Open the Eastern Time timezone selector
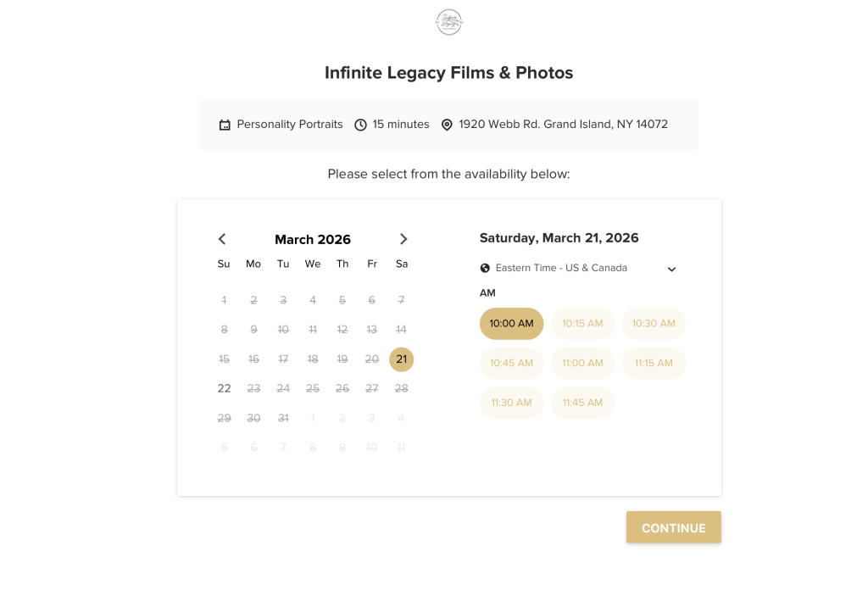This screenshot has width=868, height=601. 561,268
